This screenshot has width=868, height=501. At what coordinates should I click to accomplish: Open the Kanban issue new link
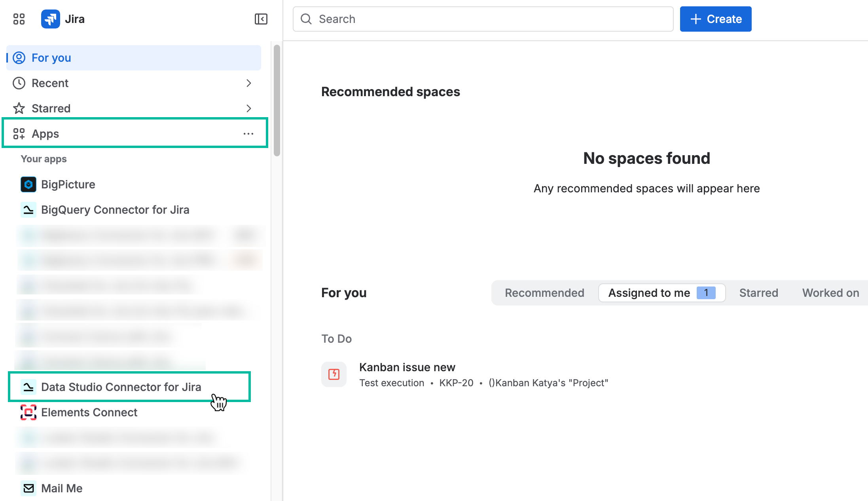pos(407,367)
